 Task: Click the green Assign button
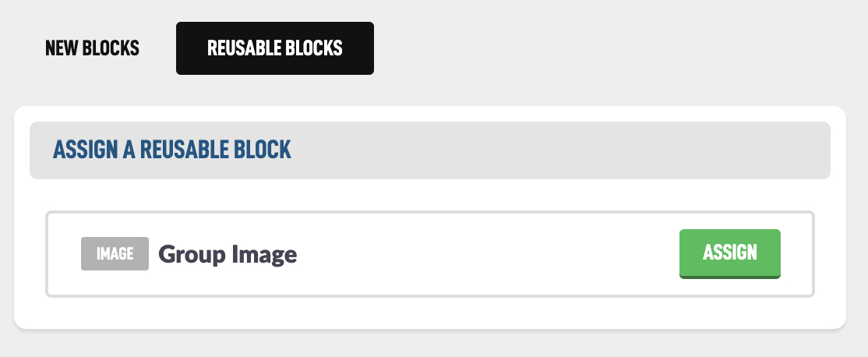(x=729, y=253)
